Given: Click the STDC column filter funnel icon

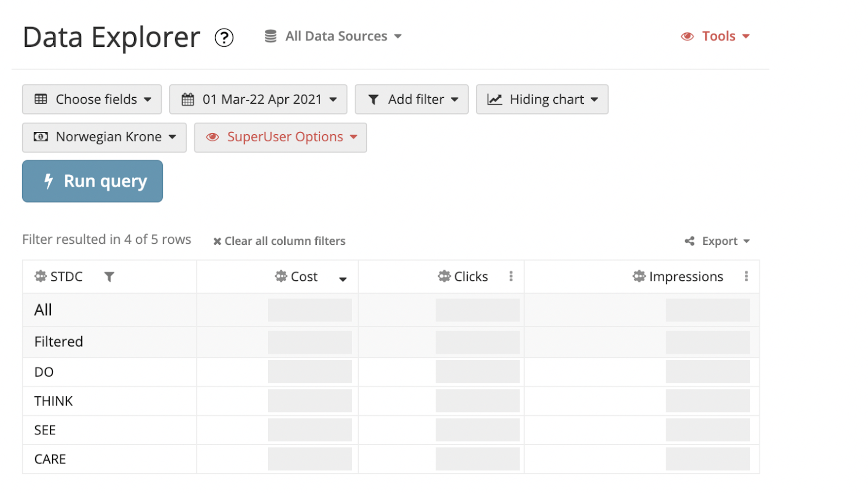Looking at the screenshot, I should [x=109, y=277].
